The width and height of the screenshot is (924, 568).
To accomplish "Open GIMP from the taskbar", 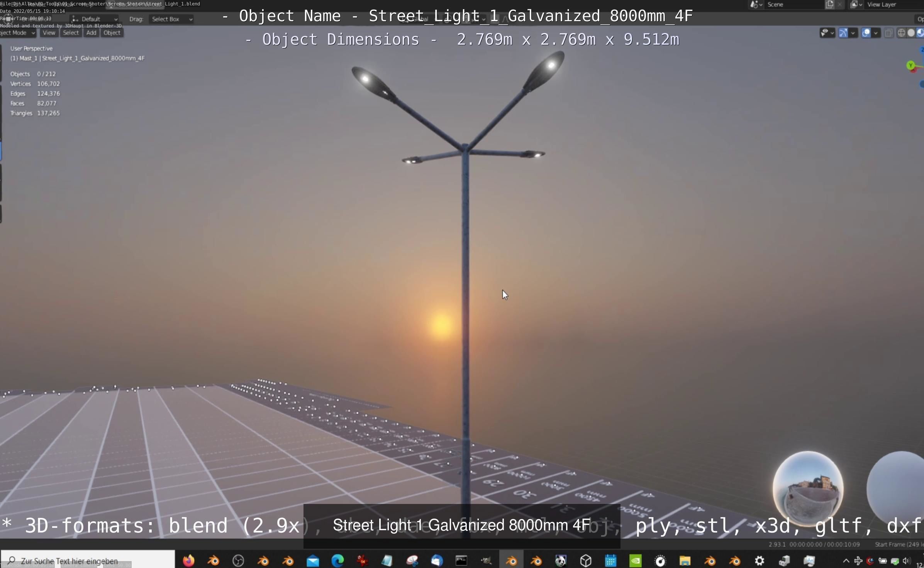I will pos(486,561).
